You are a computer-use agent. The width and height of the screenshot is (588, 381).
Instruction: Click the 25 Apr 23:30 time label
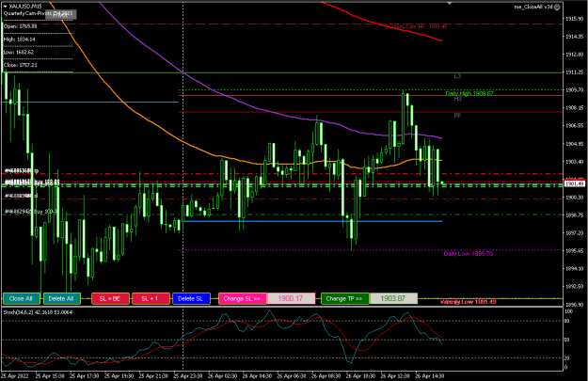point(188,375)
